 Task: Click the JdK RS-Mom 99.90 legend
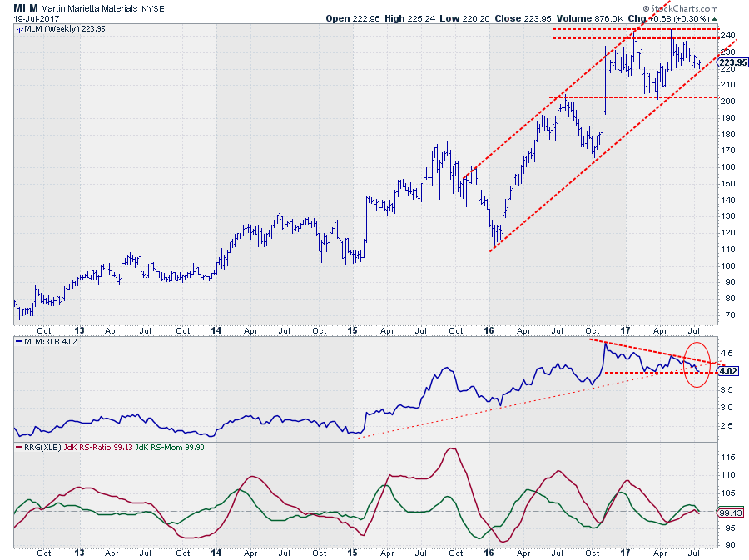(x=170, y=448)
